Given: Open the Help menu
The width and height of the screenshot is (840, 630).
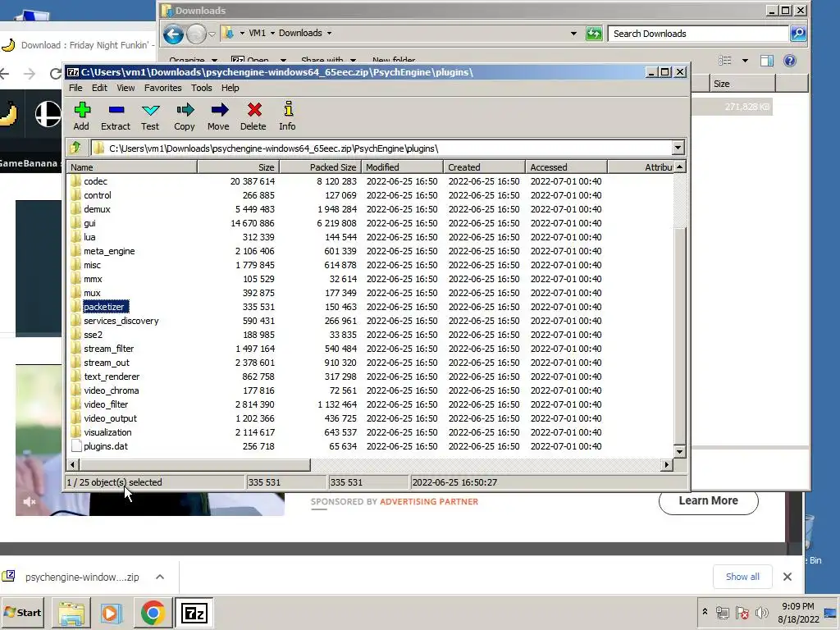Looking at the screenshot, I should (230, 88).
